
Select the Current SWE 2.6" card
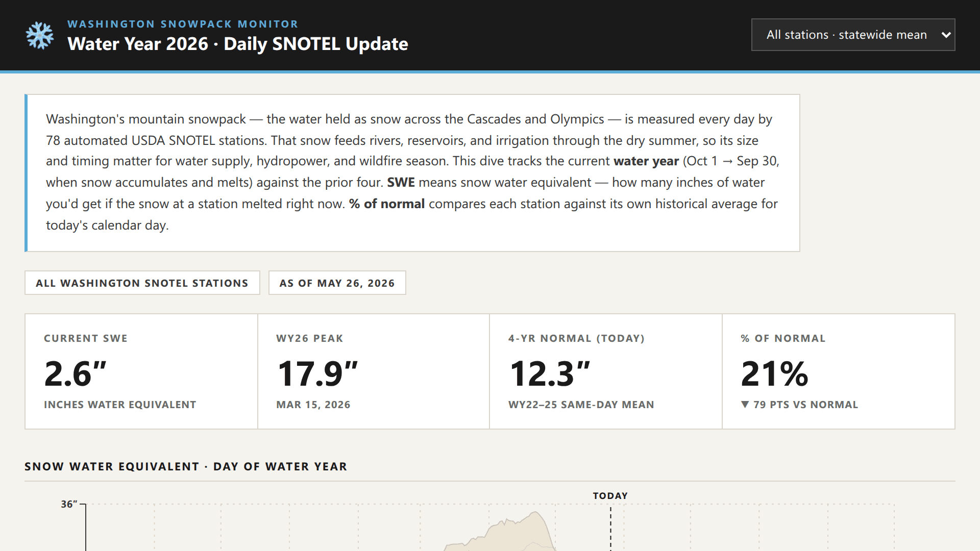141,371
